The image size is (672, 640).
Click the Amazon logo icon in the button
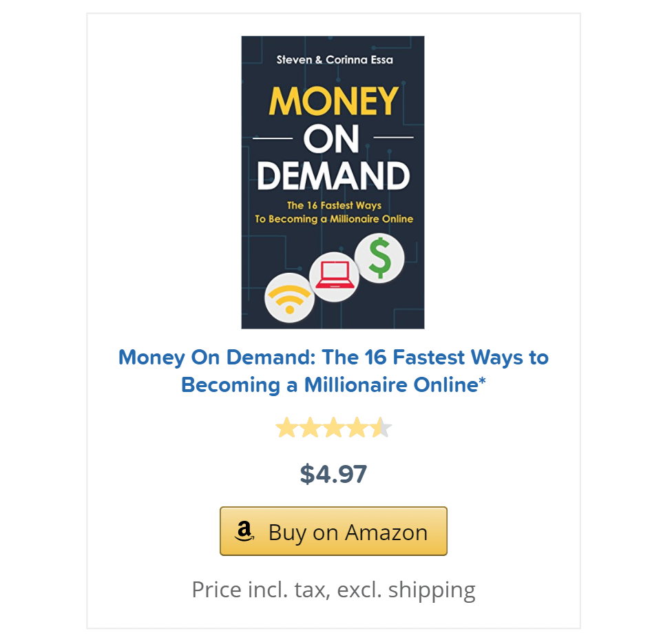click(x=244, y=531)
